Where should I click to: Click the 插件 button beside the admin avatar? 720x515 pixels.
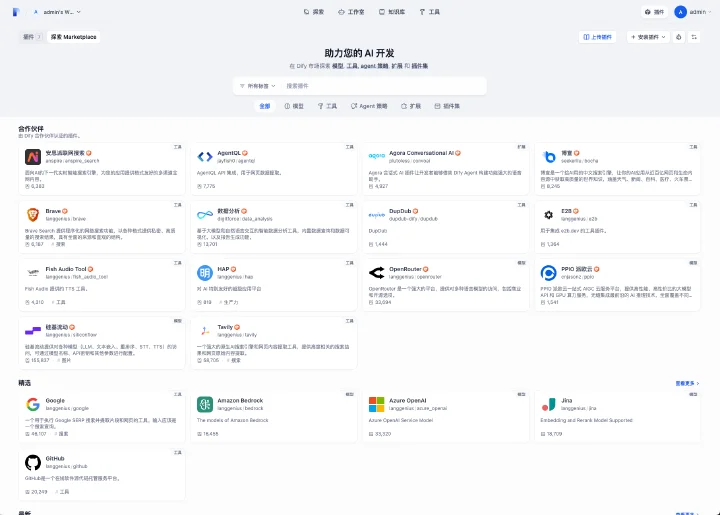pyautogui.click(x=654, y=12)
